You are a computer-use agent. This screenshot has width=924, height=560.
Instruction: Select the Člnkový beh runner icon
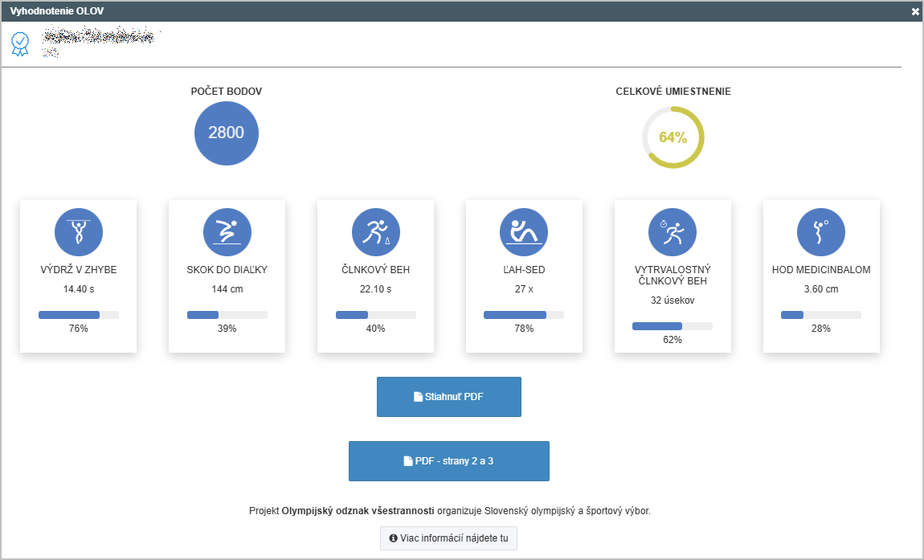pos(375,233)
